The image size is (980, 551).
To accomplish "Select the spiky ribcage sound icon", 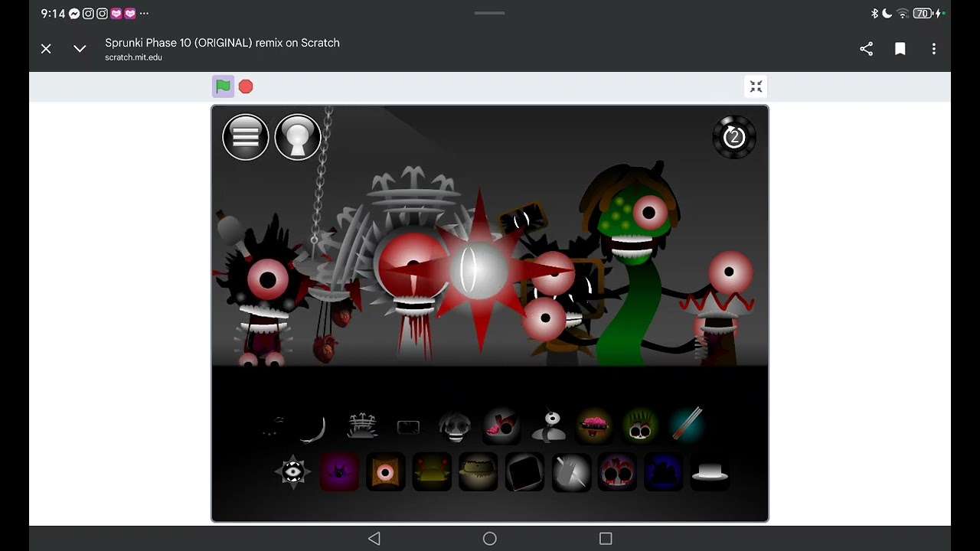I will (362, 425).
